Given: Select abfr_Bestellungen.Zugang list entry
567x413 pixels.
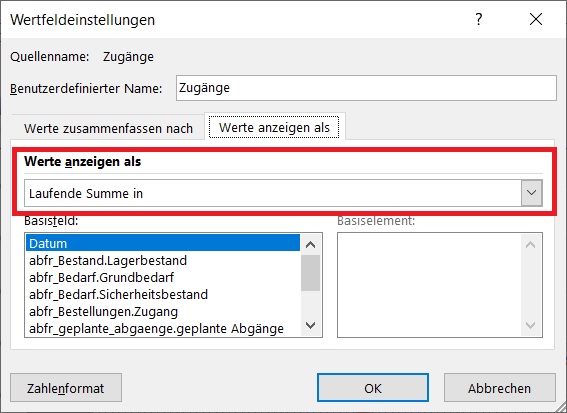Looking at the screenshot, I should click(x=163, y=311).
